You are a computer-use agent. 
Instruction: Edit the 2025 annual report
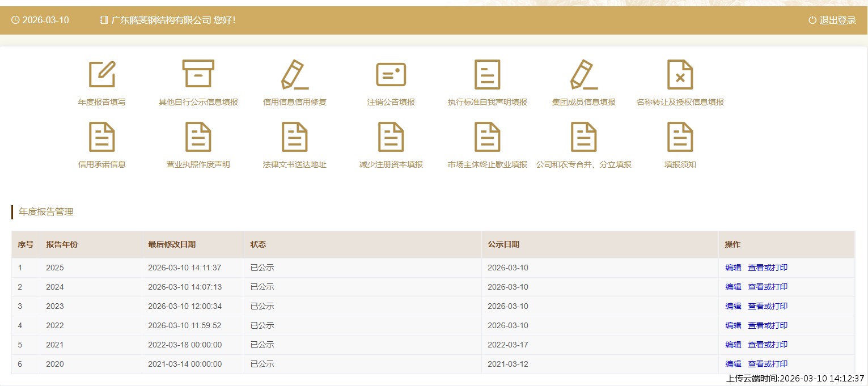coord(733,268)
